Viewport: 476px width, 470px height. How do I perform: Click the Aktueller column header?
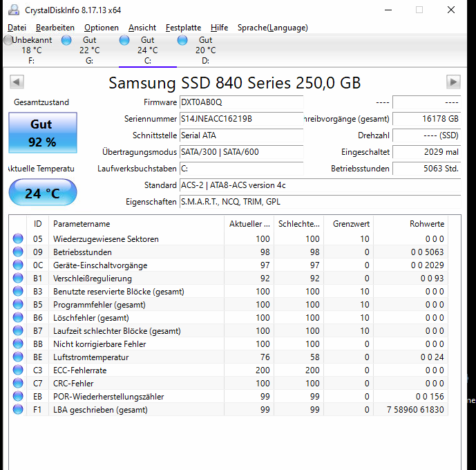pyautogui.click(x=249, y=224)
